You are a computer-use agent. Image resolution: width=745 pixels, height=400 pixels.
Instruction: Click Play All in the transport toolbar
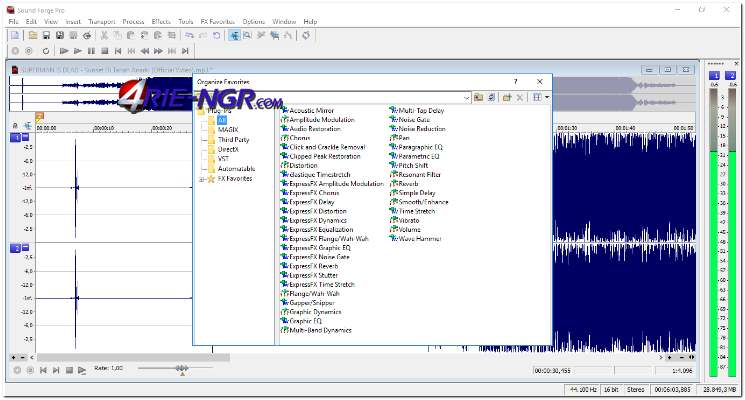(64, 51)
